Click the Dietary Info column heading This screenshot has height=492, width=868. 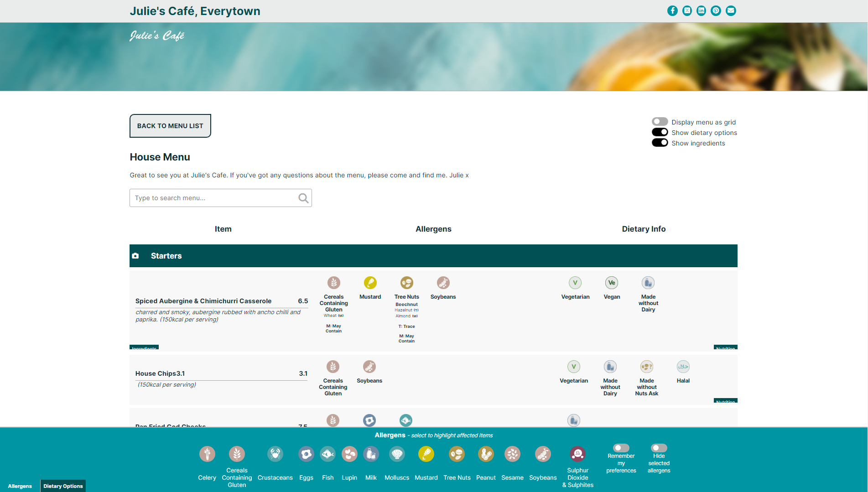click(x=644, y=229)
